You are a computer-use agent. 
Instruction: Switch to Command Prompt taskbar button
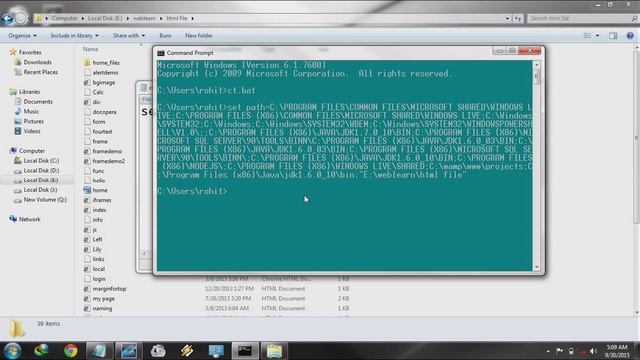[x=245, y=351]
